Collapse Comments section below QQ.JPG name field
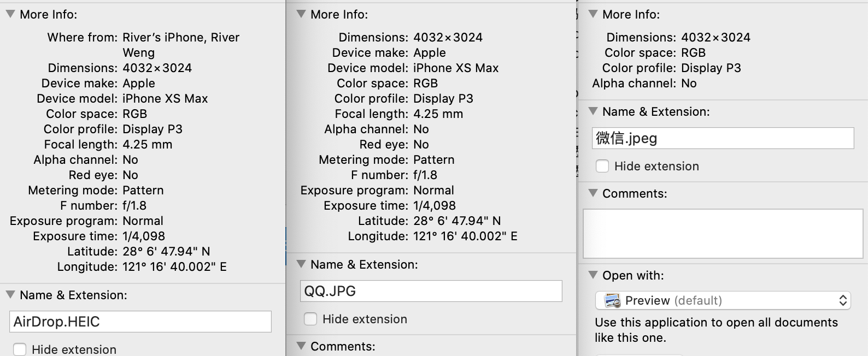 click(x=301, y=346)
